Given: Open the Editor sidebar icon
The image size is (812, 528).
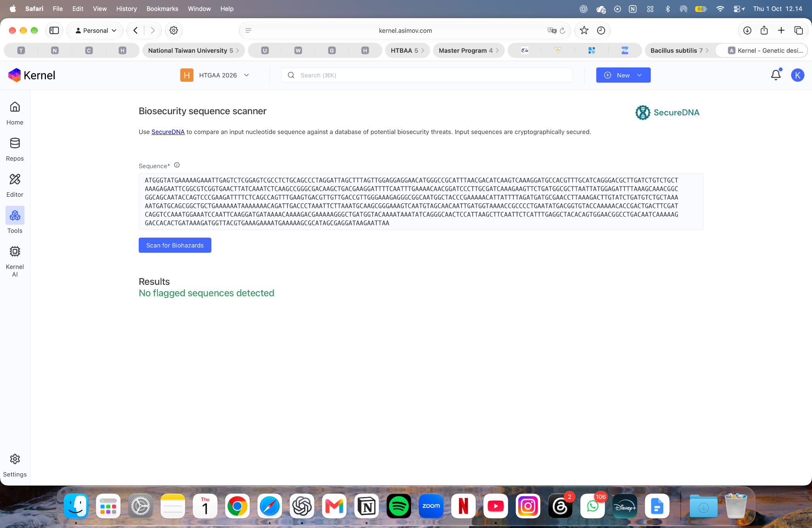Looking at the screenshot, I should tap(15, 185).
